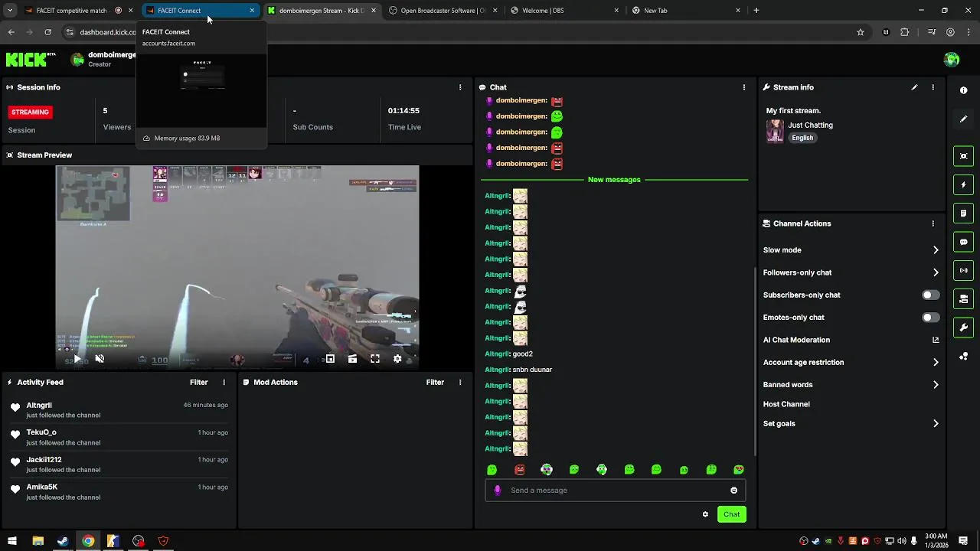980x551 pixels.
Task: Click the Just Chatting category thumbnail
Action: (x=775, y=131)
